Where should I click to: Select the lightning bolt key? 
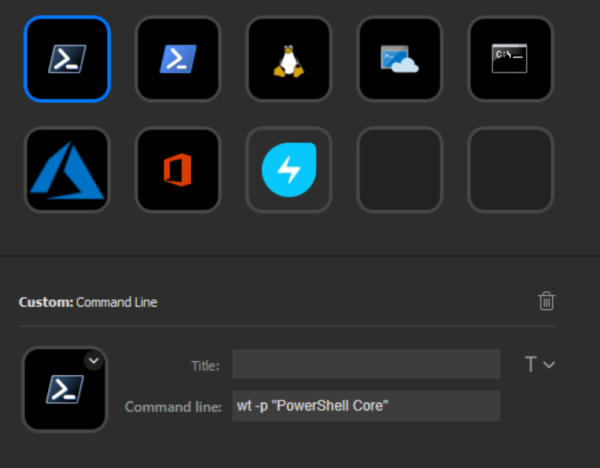tap(289, 170)
